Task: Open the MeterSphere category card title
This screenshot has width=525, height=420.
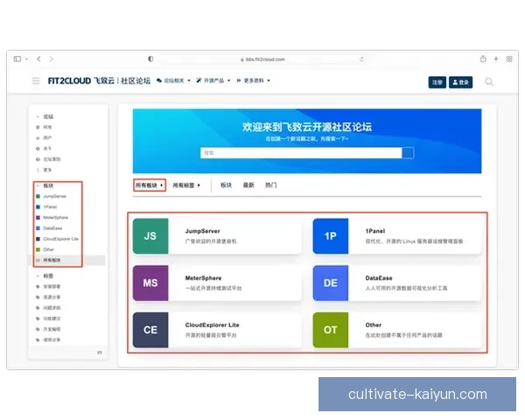Action: [203, 278]
